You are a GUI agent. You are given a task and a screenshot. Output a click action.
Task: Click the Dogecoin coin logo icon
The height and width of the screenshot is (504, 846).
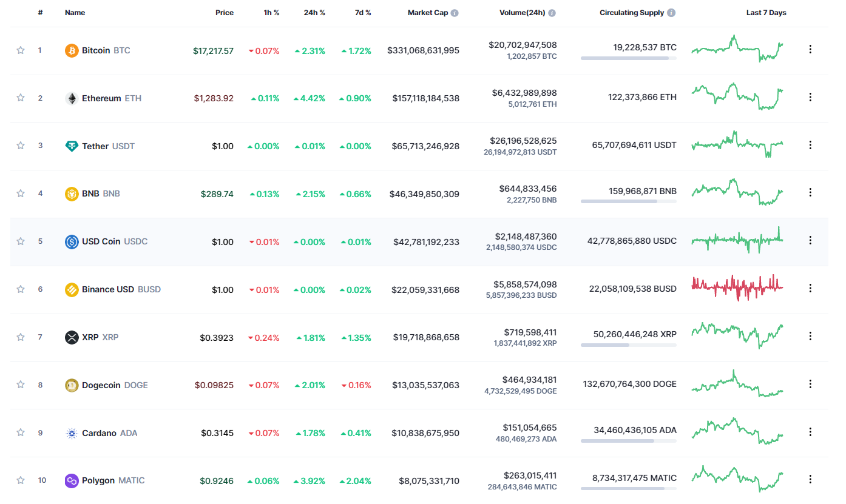(72, 385)
